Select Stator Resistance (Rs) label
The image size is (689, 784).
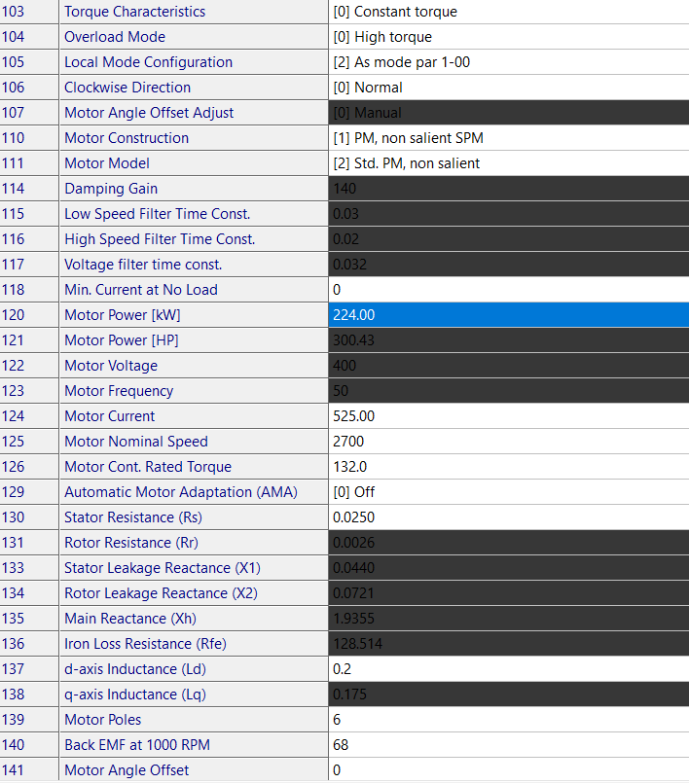[133, 517]
